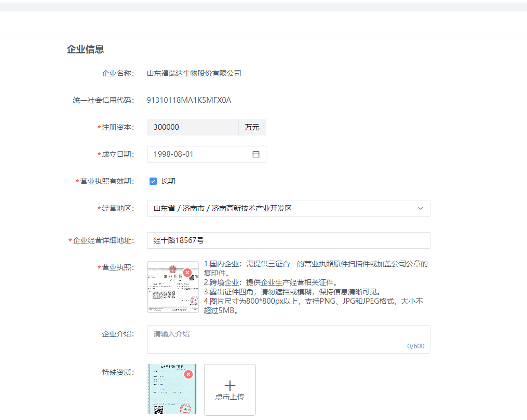Click the 点击上传 label text
Viewport: 527px width, 420px height.
pyautogui.click(x=230, y=397)
